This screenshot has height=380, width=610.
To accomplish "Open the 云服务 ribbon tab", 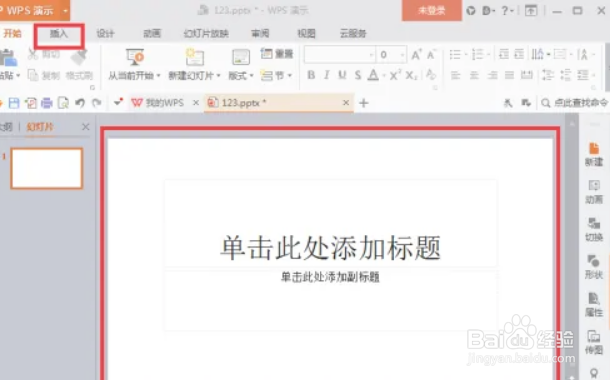I will point(353,34).
